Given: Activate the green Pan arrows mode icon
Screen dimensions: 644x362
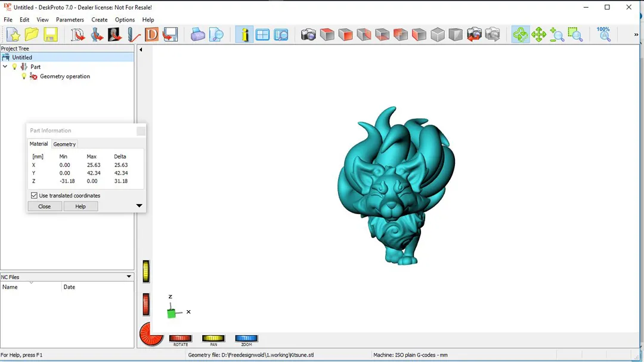Looking at the screenshot, I should (x=538, y=35).
